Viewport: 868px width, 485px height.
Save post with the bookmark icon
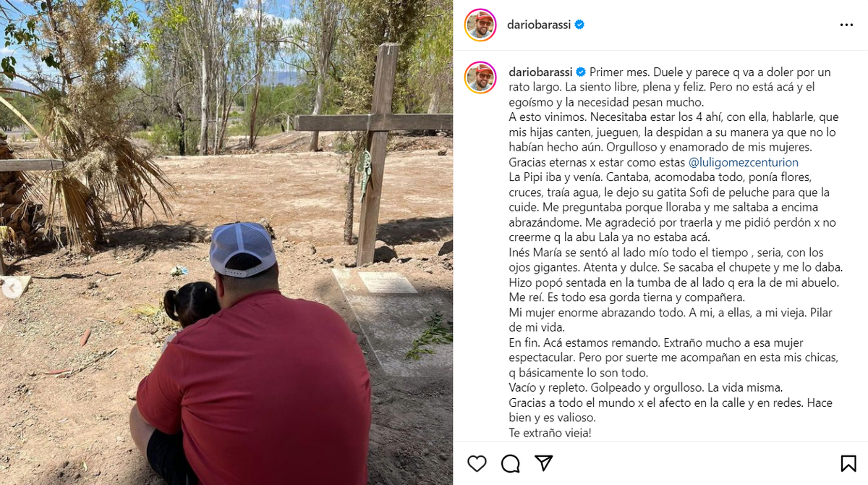(x=848, y=463)
